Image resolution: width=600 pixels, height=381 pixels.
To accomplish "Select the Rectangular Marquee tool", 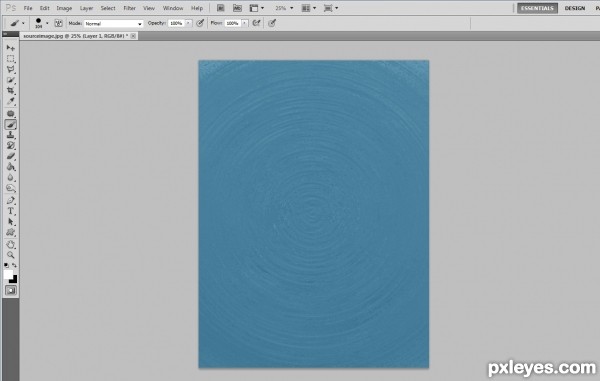I will point(11,59).
